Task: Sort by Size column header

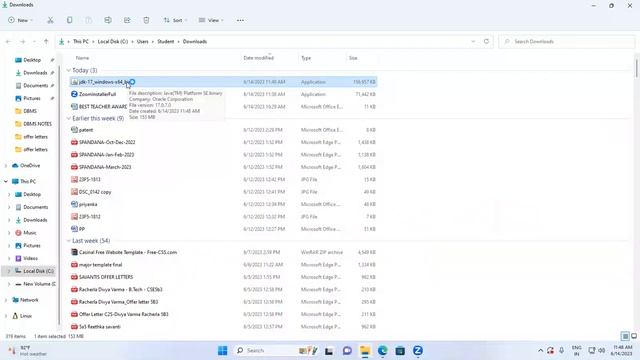Action: pos(353,58)
